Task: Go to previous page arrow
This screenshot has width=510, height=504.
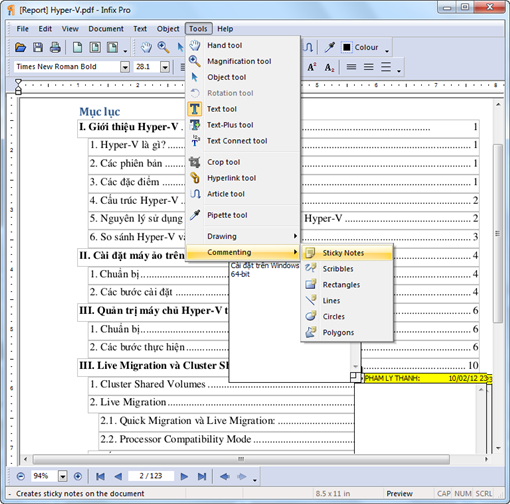Action: tap(118, 476)
